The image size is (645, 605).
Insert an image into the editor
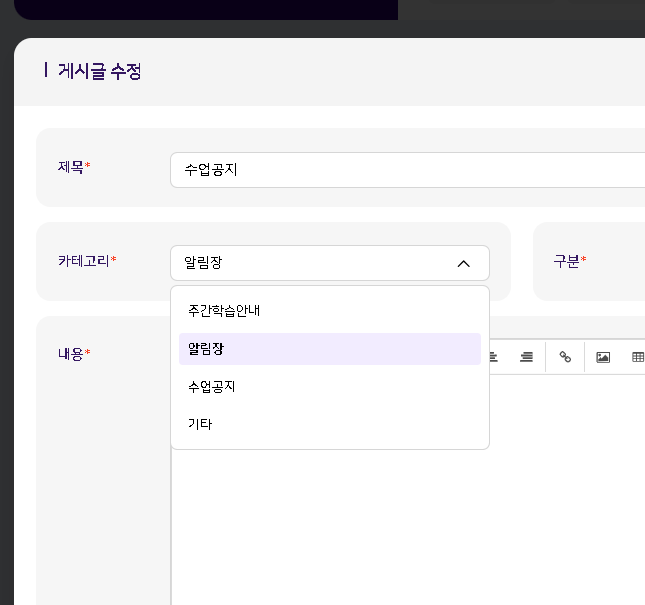[603, 357]
